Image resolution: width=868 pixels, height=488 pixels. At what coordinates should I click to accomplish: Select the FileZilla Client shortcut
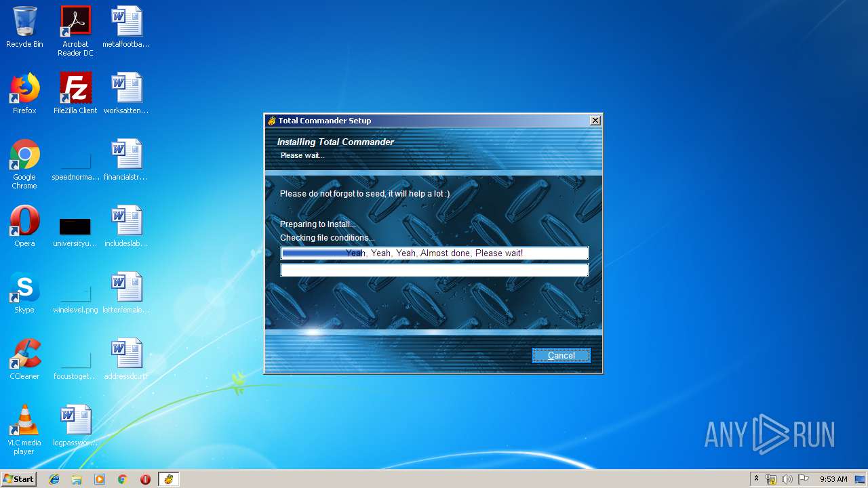pos(75,94)
